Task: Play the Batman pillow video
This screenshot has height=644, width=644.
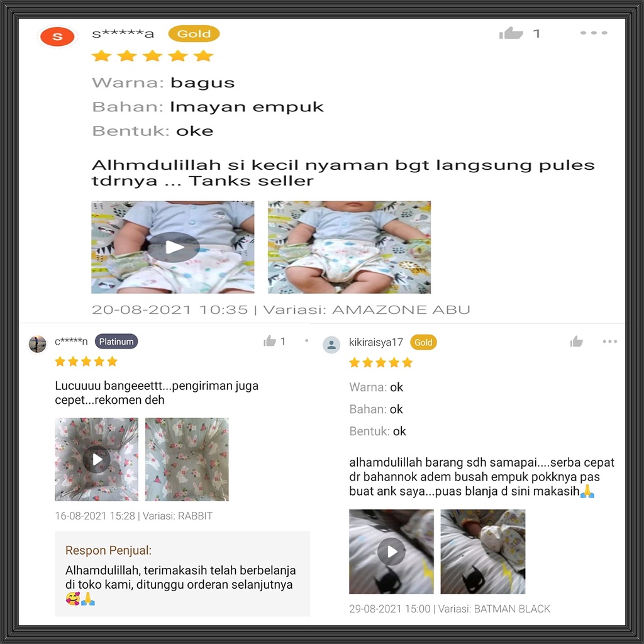Action: pos(391,552)
